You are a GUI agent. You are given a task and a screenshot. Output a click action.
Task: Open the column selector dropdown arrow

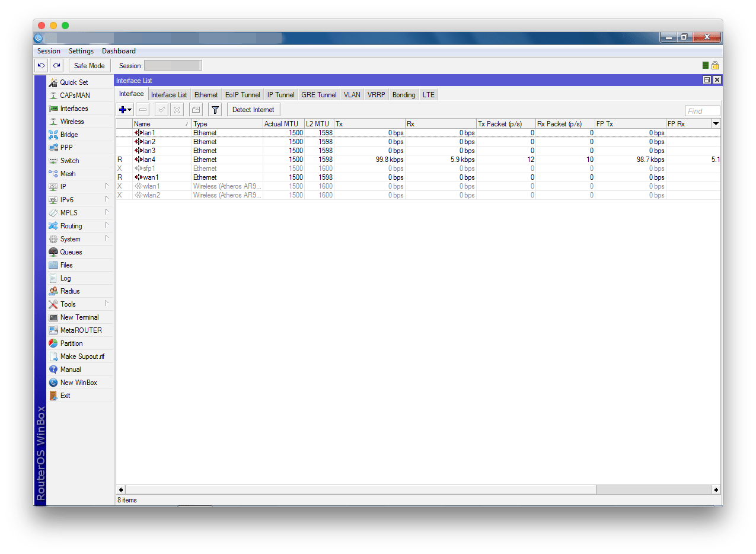716,124
